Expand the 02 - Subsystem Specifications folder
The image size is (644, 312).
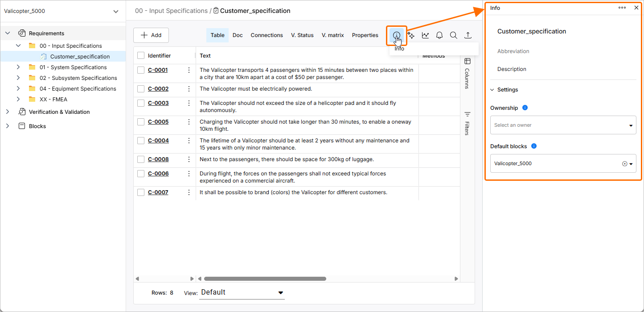coord(18,78)
